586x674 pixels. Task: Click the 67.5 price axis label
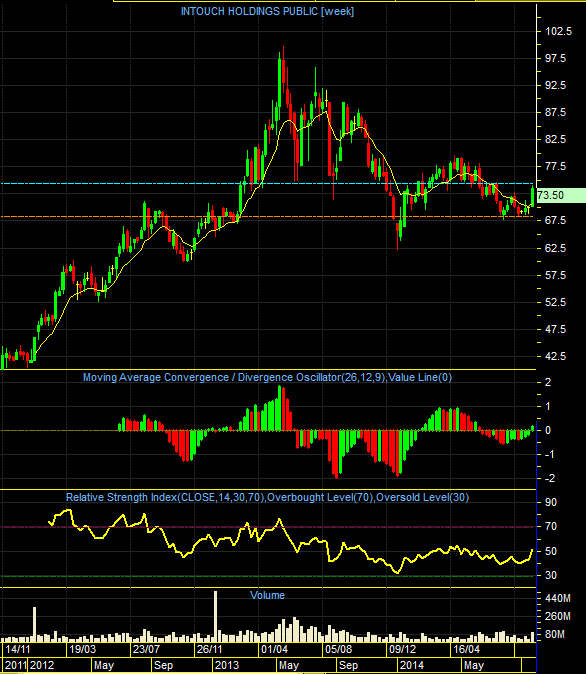[555, 221]
